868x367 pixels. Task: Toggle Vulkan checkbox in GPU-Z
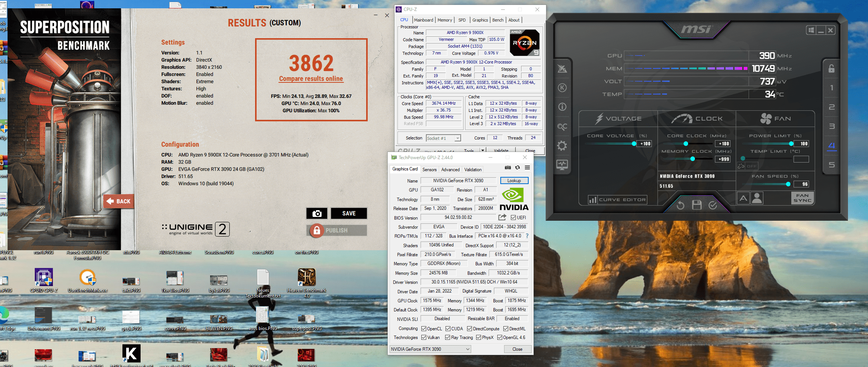(x=424, y=338)
